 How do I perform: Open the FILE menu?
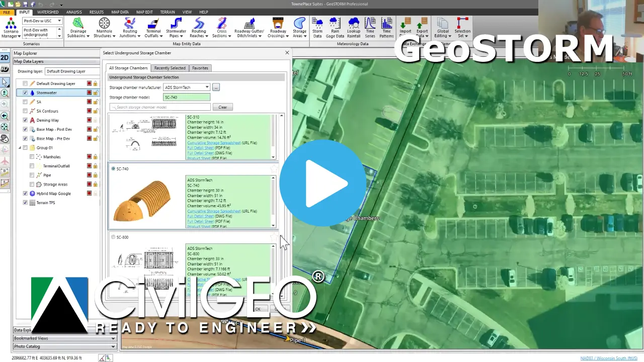[x=7, y=12]
